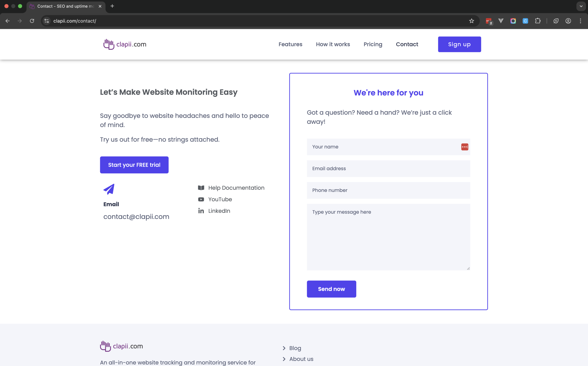Focus the Email address input field

388,169
